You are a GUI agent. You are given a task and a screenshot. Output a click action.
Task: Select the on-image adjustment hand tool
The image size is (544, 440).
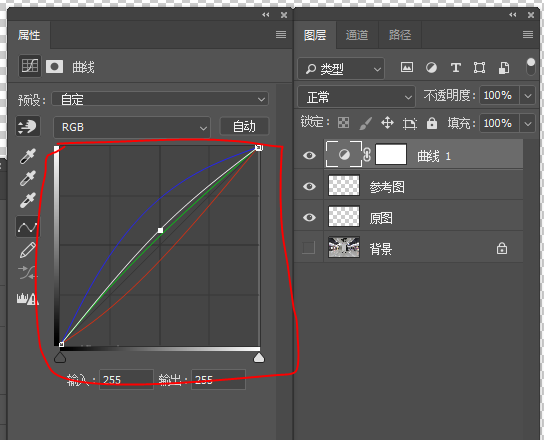pos(28,126)
